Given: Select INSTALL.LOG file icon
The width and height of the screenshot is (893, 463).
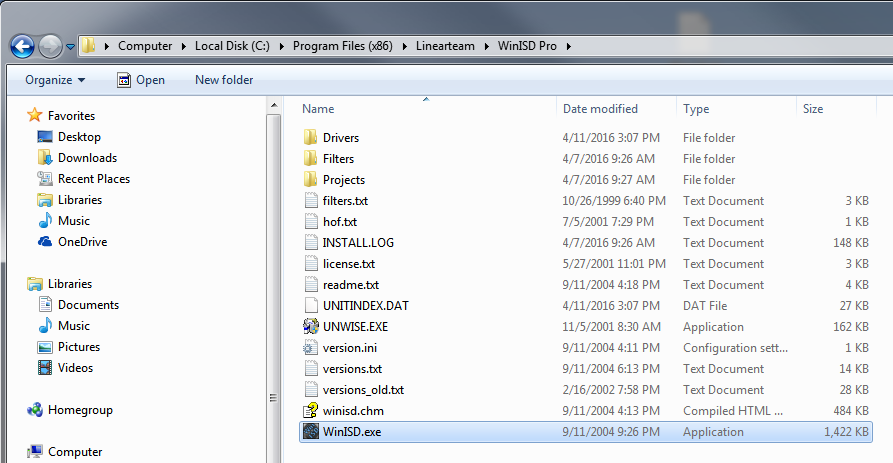Looking at the screenshot, I should point(310,243).
